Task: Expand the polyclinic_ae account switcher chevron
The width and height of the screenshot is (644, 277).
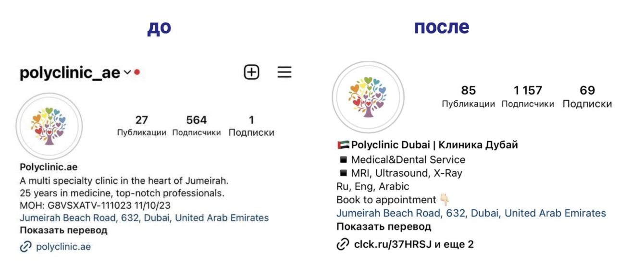Action: click(x=127, y=72)
